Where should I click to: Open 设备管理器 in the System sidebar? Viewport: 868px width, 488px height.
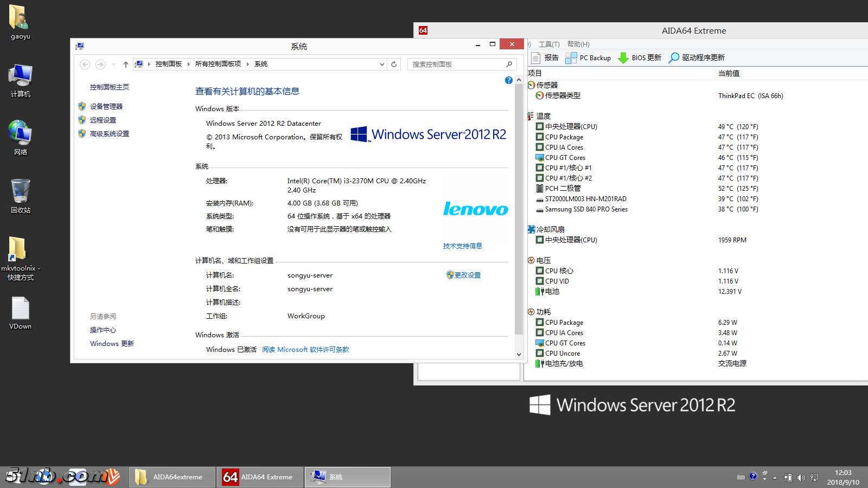(106, 106)
